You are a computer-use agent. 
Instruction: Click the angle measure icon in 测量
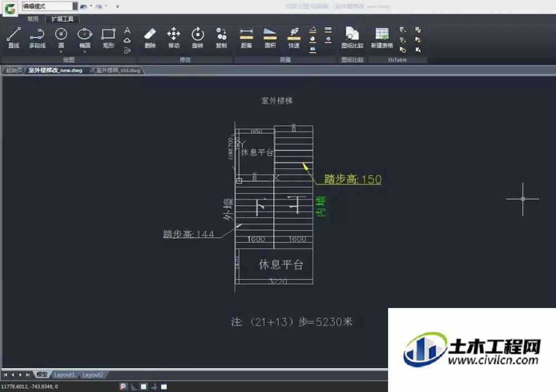[x=312, y=30]
